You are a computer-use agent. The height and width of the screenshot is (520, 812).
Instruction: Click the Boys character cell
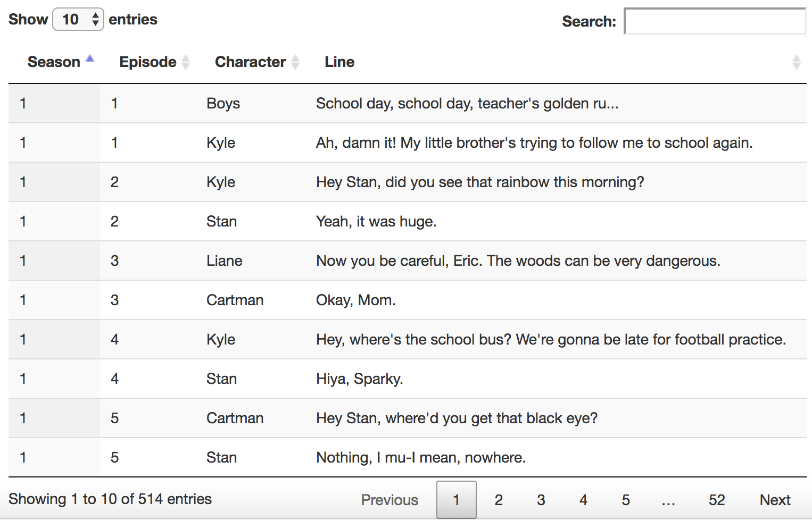[223, 103]
